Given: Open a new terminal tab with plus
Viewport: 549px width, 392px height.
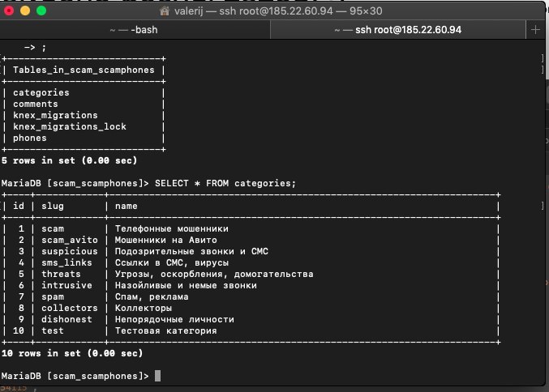Looking at the screenshot, I should [535, 30].
